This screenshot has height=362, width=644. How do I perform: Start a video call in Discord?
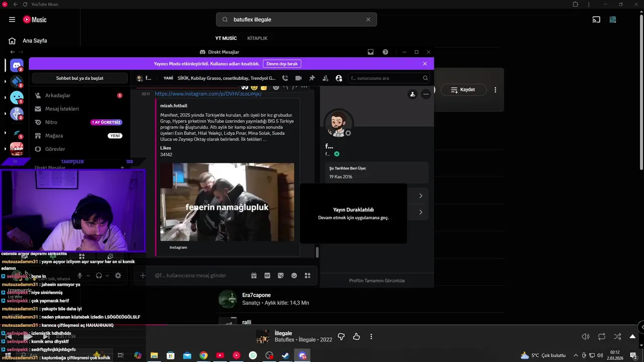pos(298,78)
